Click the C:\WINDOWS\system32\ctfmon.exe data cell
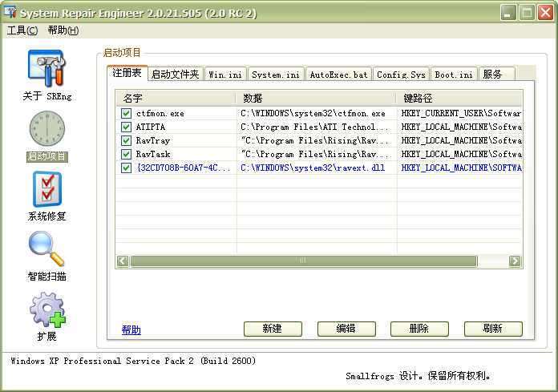 pos(313,114)
